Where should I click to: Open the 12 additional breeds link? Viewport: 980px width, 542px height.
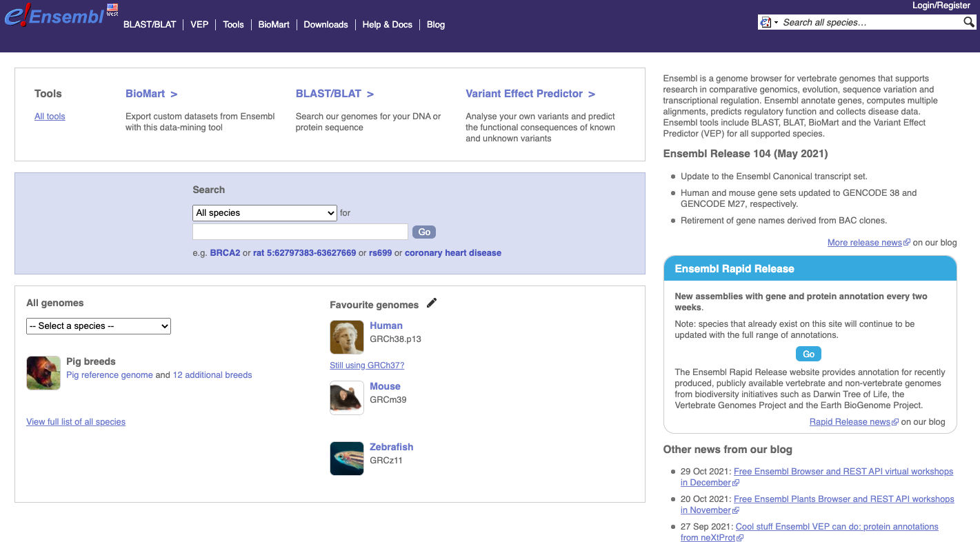click(x=212, y=375)
